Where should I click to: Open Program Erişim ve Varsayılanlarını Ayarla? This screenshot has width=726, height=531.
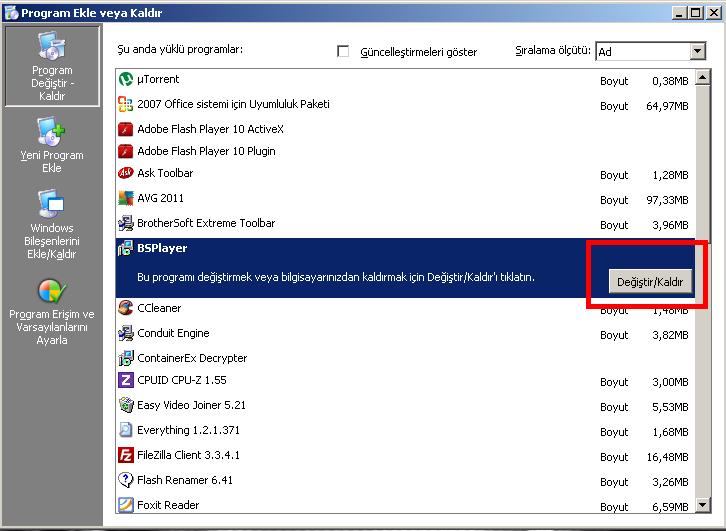pyautogui.click(x=52, y=312)
